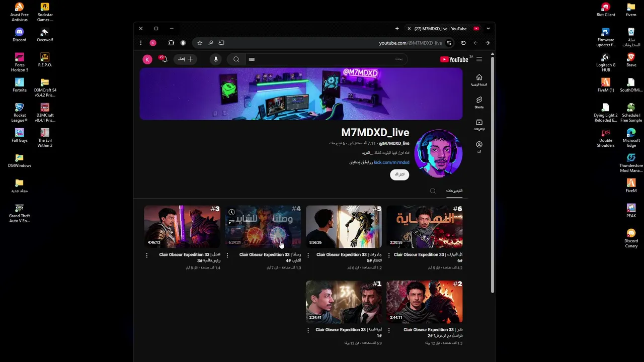Image resolution: width=644 pixels, height=362 pixels.
Task: Click the YouTube logo
Action: pos(454,59)
